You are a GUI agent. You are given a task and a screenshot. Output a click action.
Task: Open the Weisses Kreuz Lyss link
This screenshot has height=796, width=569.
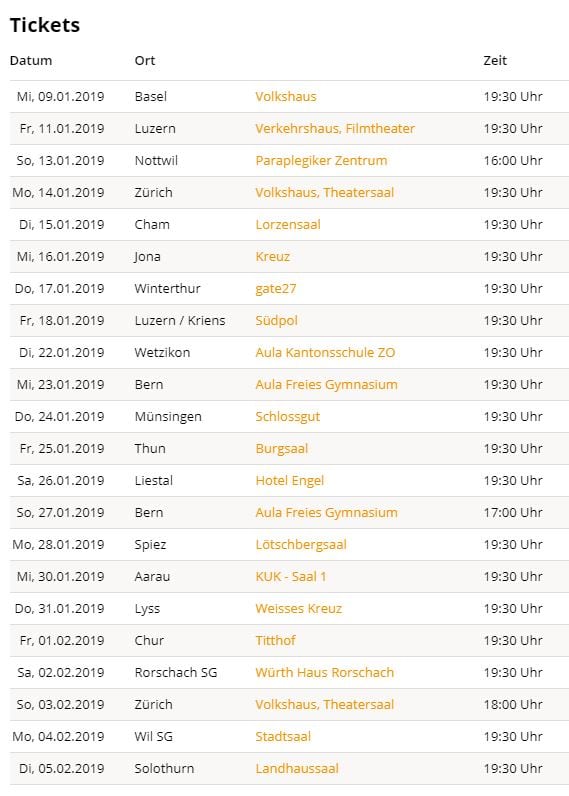(x=298, y=608)
